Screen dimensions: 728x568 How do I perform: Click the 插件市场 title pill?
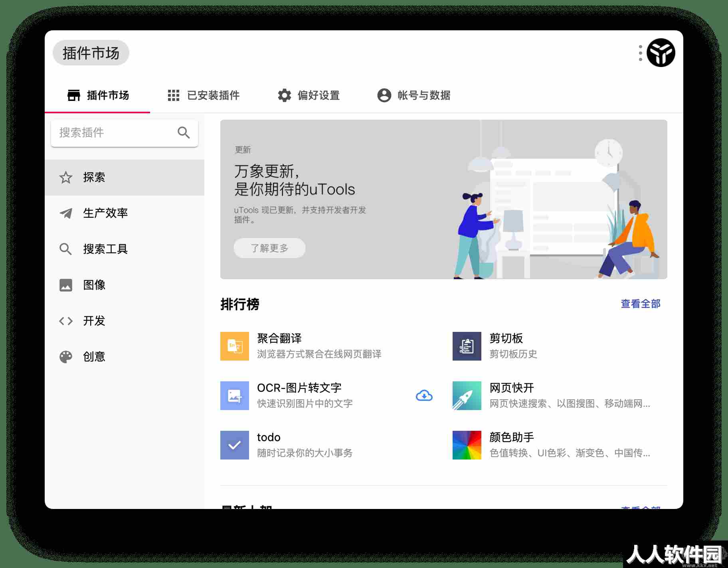pos(91,53)
